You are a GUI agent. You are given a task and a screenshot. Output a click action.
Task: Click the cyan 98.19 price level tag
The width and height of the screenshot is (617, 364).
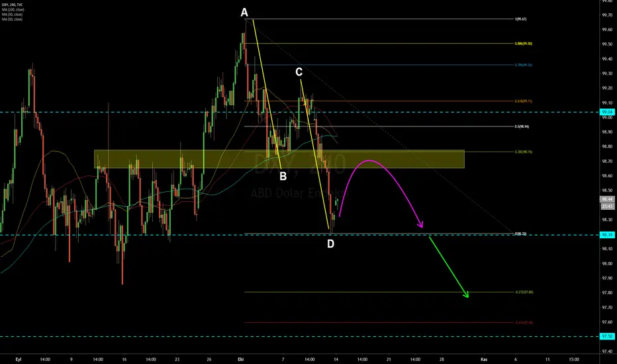pos(606,235)
